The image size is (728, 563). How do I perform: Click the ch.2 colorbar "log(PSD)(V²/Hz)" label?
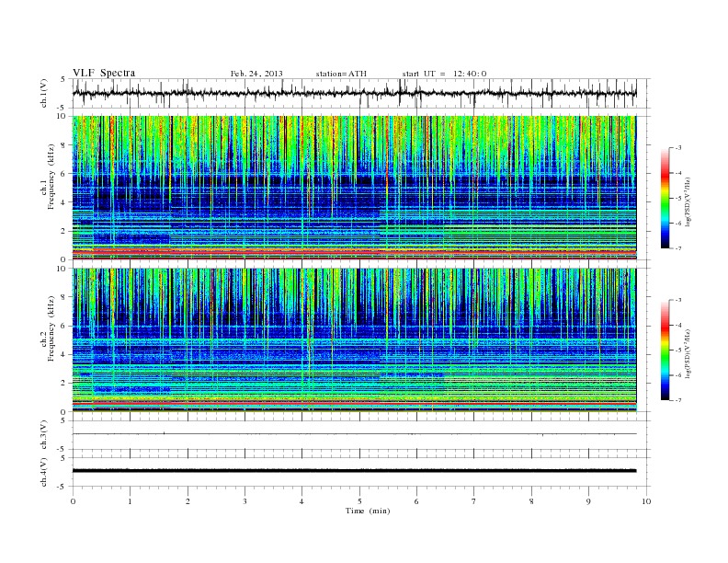(x=688, y=352)
